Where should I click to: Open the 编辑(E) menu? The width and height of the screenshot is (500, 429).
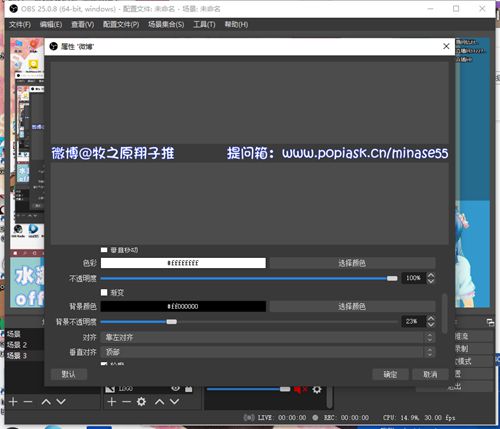tap(51, 24)
